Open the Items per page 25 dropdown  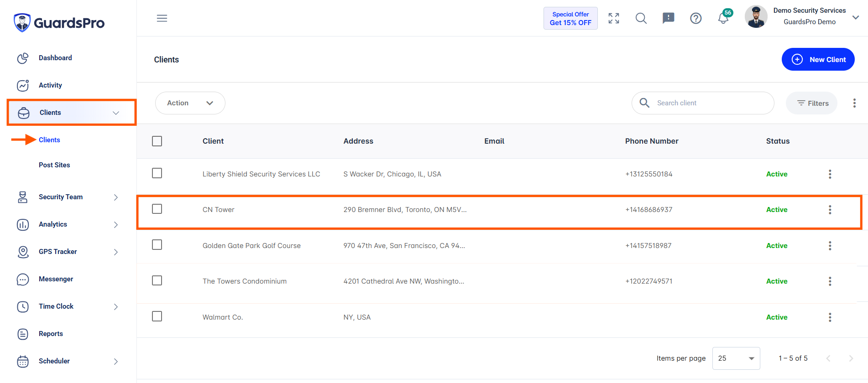pyautogui.click(x=736, y=358)
